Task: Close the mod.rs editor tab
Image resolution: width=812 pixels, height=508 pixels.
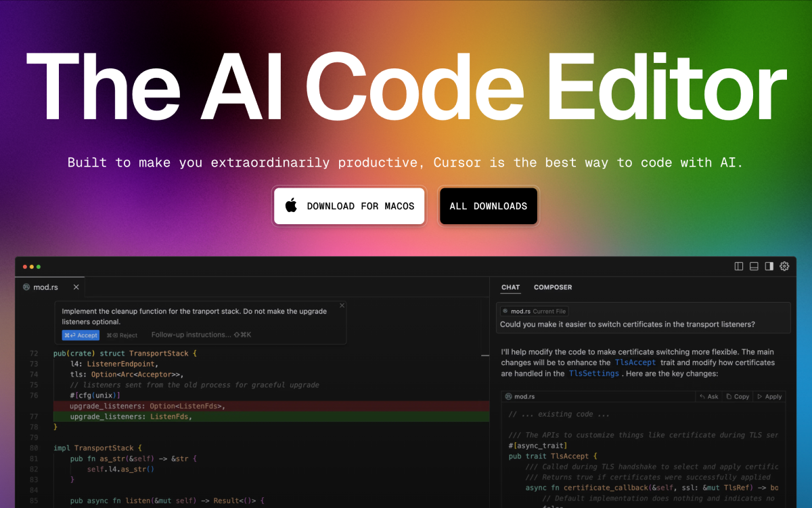Action: 76,287
